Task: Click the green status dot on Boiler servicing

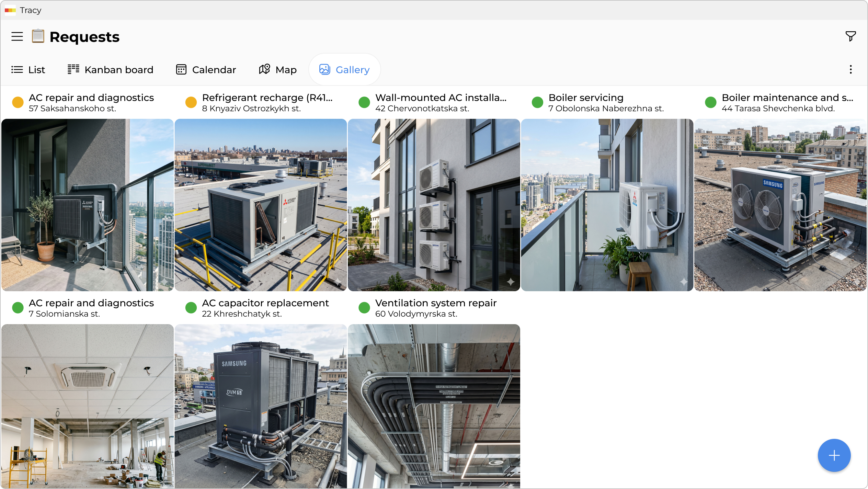Action: point(537,102)
